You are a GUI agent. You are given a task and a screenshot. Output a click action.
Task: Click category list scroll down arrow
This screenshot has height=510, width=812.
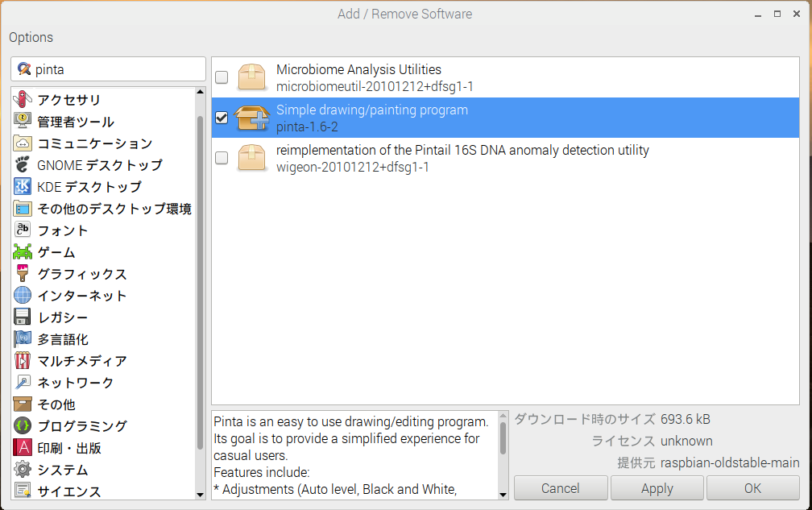[x=201, y=495]
